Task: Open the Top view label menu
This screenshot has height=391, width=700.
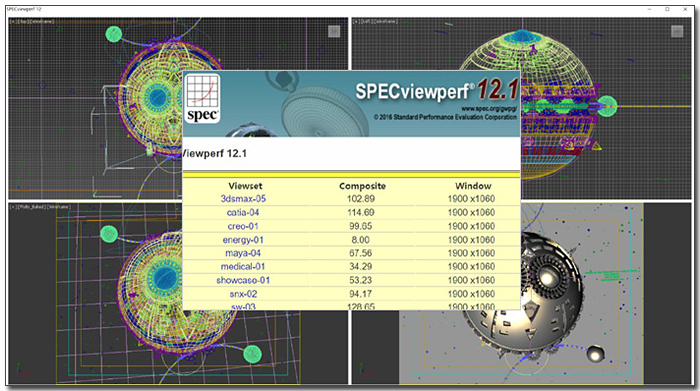Action: [x=22, y=21]
